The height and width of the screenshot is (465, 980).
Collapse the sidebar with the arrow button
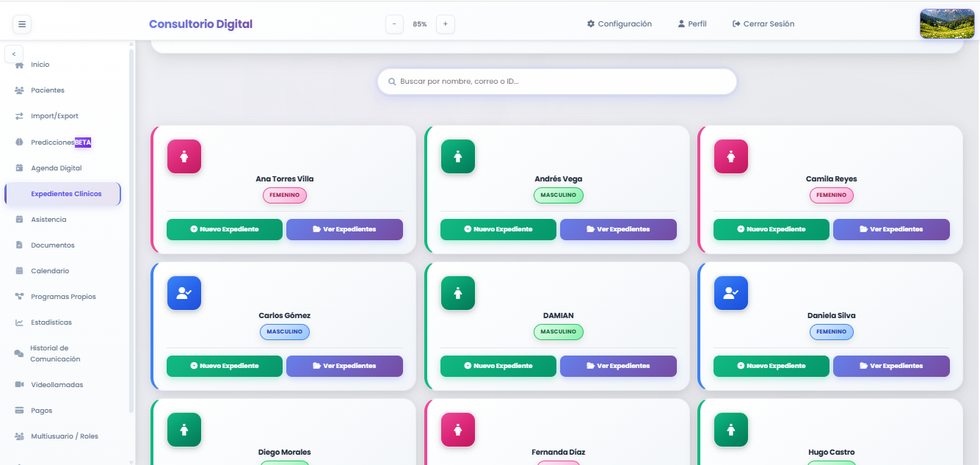tap(14, 54)
